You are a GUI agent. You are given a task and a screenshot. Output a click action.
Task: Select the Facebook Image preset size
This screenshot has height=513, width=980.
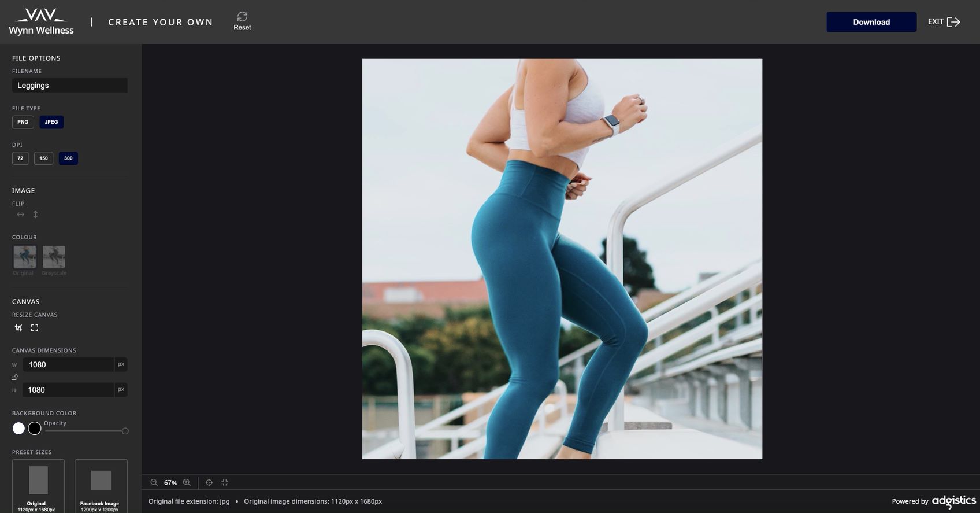click(101, 486)
